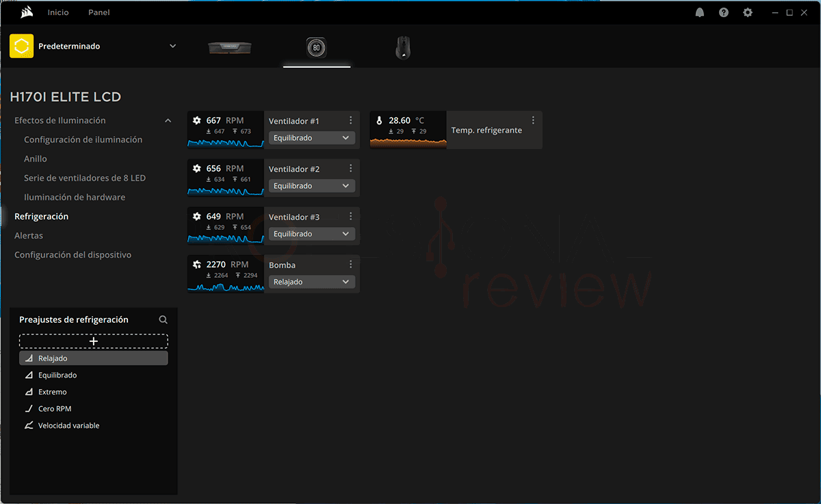Click the coolant temperature graph
The image size is (821, 504).
click(x=408, y=142)
